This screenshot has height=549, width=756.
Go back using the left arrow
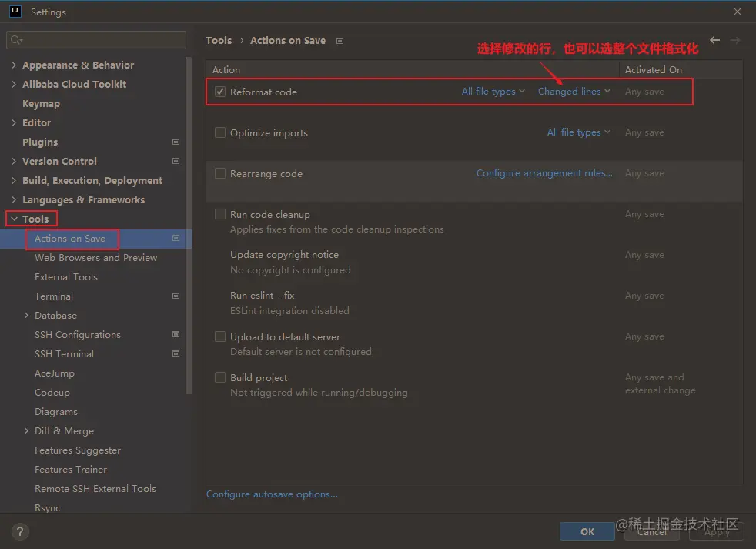(x=714, y=40)
